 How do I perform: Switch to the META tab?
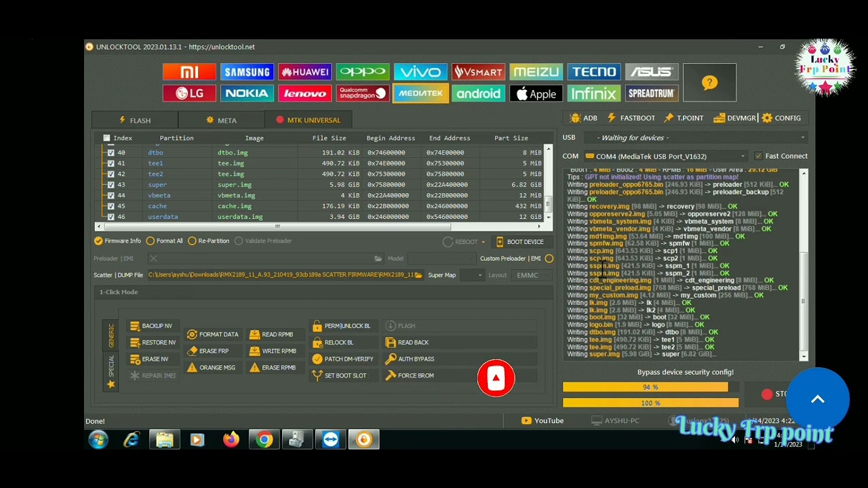(x=222, y=120)
